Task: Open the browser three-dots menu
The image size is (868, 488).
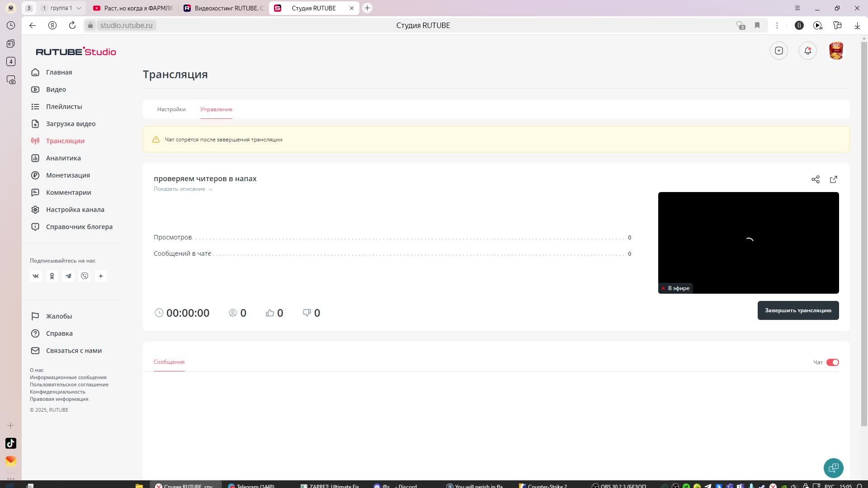Action: coord(777,25)
